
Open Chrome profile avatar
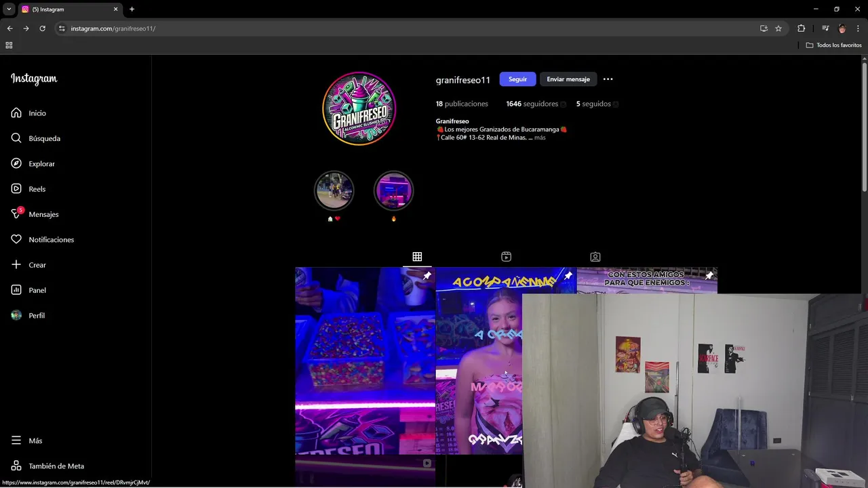click(x=842, y=28)
